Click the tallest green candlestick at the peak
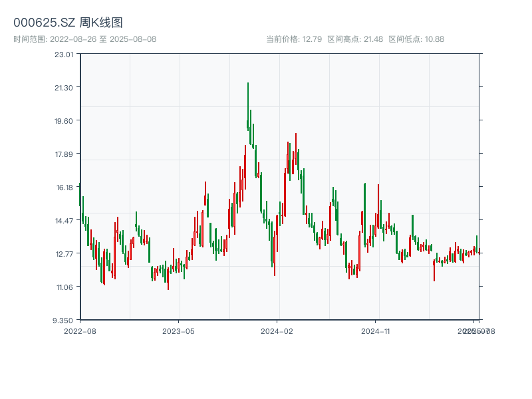This screenshot has width=532, height=399. 248,106
